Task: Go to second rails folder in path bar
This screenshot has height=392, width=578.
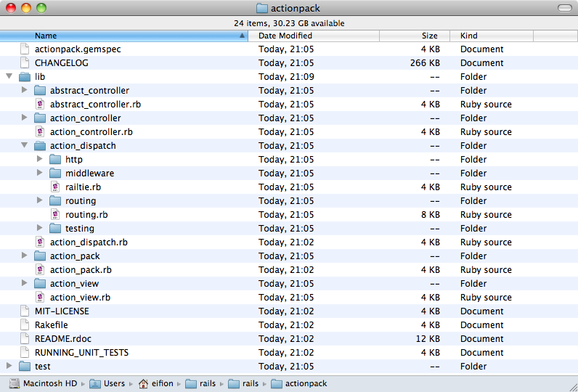Action: point(243,383)
